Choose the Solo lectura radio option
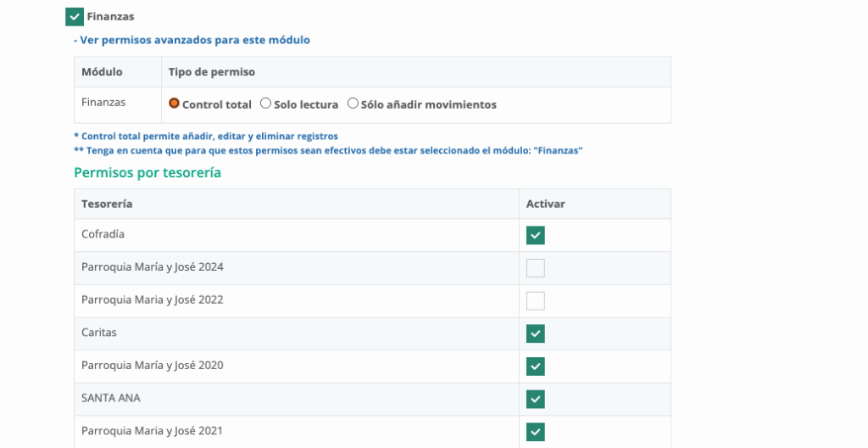Image resolution: width=868 pixels, height=448 pixels. [x=265, y=104]
